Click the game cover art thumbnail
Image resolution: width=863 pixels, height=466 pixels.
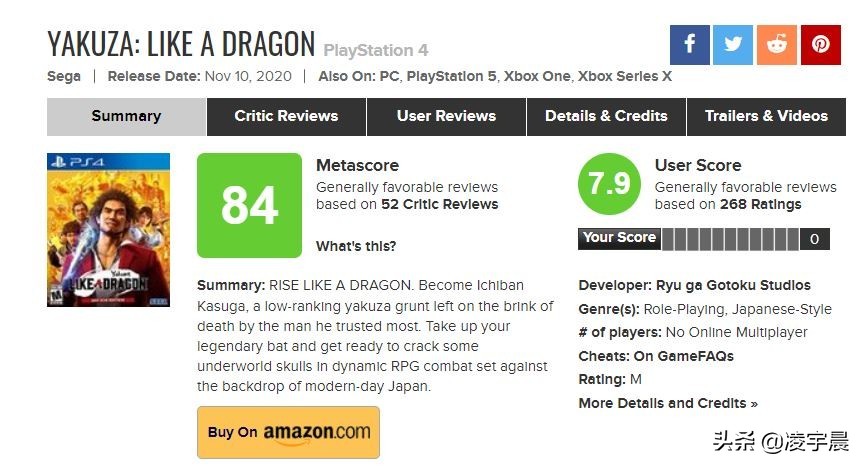click(108, 230)
